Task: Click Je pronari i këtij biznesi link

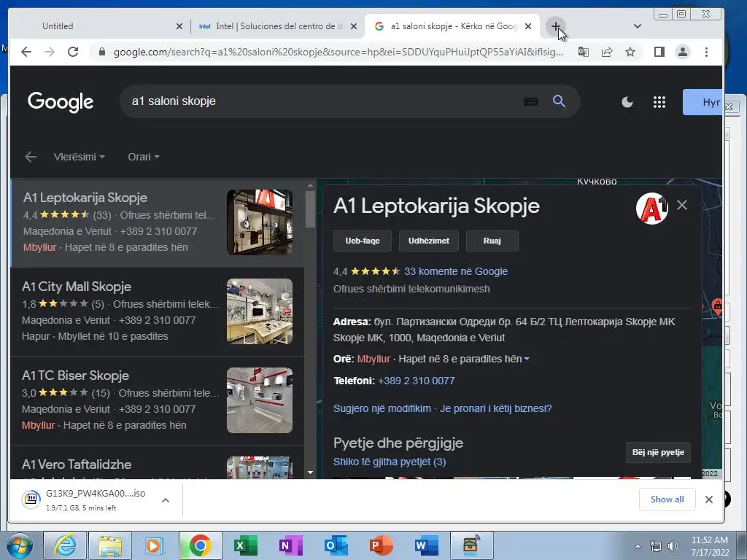Action: point(495,408)
